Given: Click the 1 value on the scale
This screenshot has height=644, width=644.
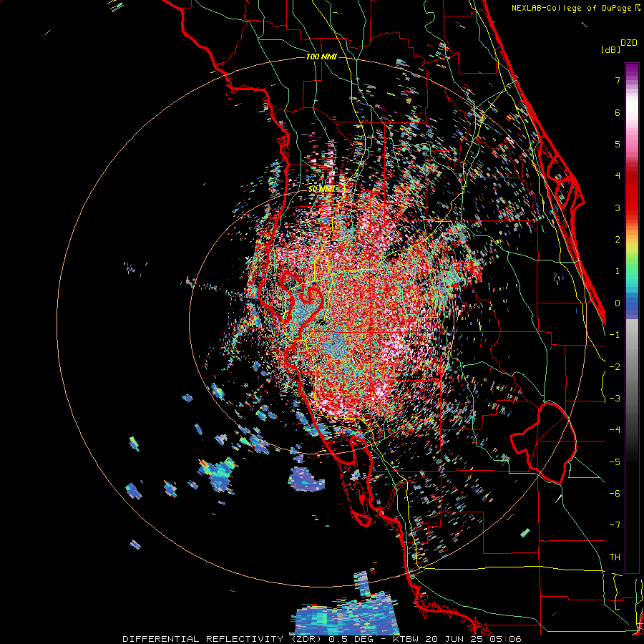Looking at the screenshot, I should pyautogui.click(x=618, y=271).
